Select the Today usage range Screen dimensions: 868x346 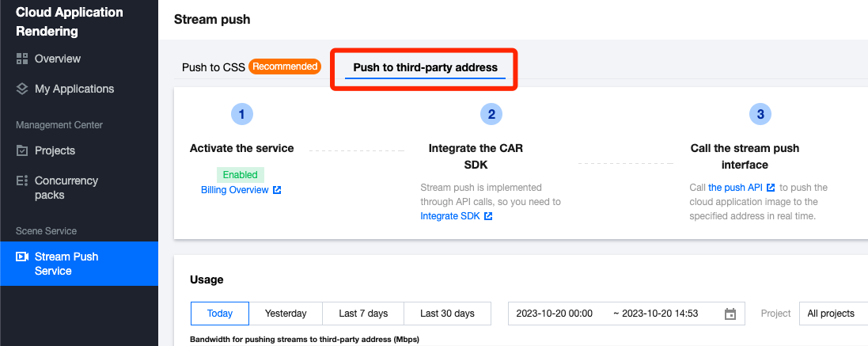[220, 314]
